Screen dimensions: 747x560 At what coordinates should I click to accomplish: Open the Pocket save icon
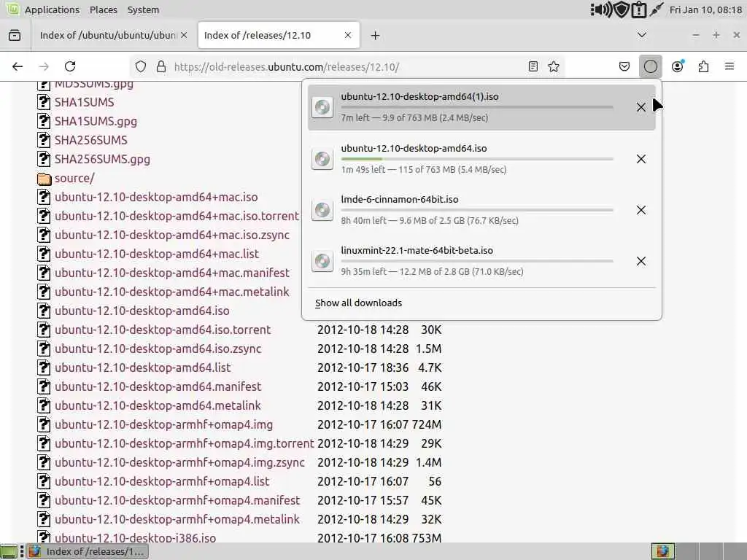pyautogui.click(x=624, y=66)
